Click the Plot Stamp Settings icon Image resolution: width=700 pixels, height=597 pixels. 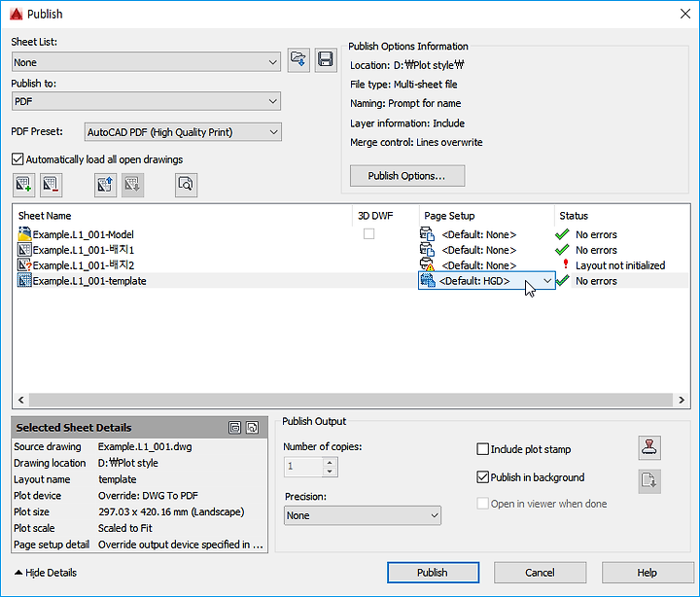click(649, 448)
